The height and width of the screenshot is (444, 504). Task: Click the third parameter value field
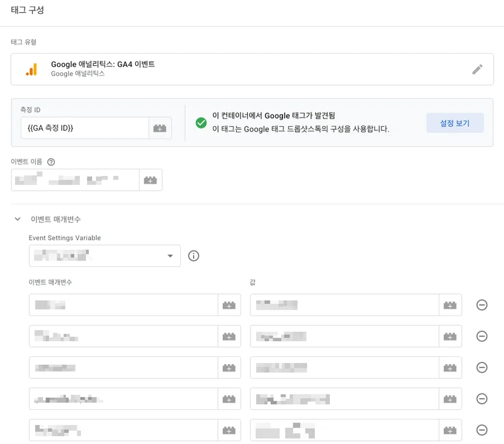click(x=345, y=367)
